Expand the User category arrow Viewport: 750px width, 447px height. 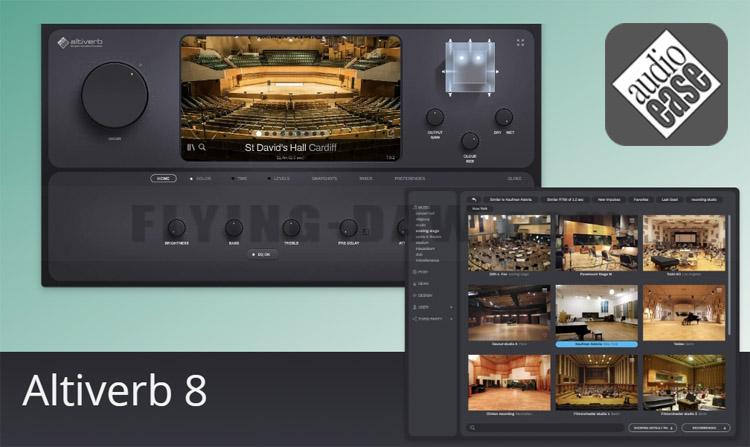(451, 307)
